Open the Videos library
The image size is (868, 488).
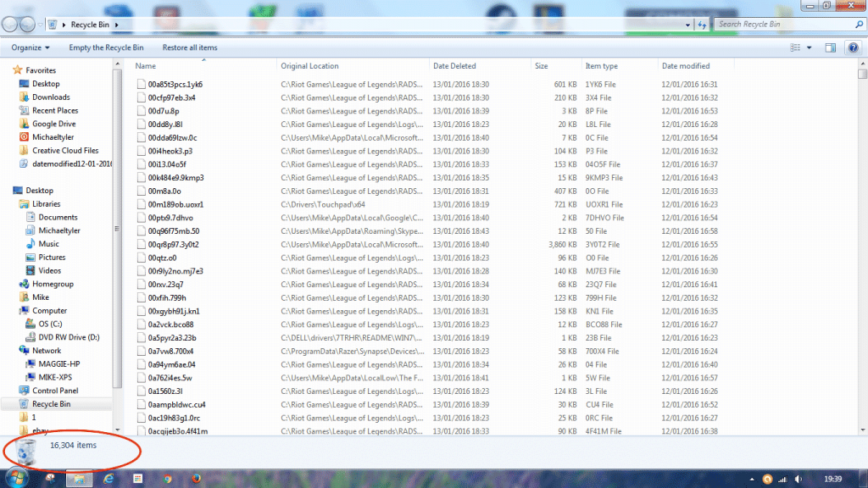(x=50, y=270)
